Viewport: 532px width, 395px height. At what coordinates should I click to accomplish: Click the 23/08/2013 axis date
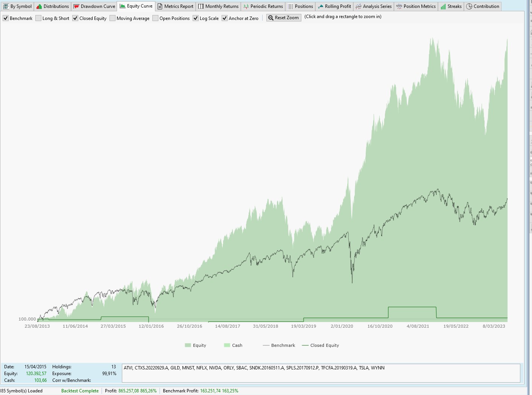click(37, 326)
